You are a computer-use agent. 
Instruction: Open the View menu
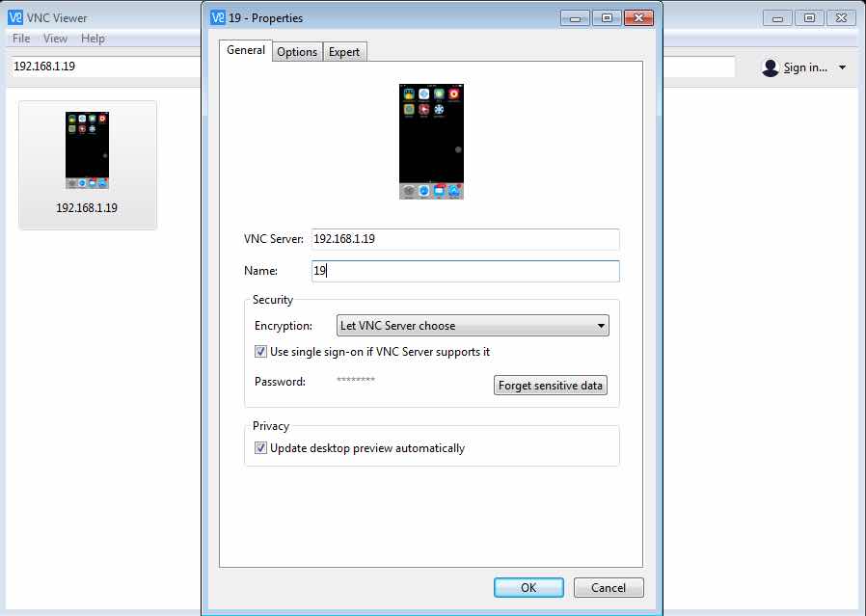(55, 39)
